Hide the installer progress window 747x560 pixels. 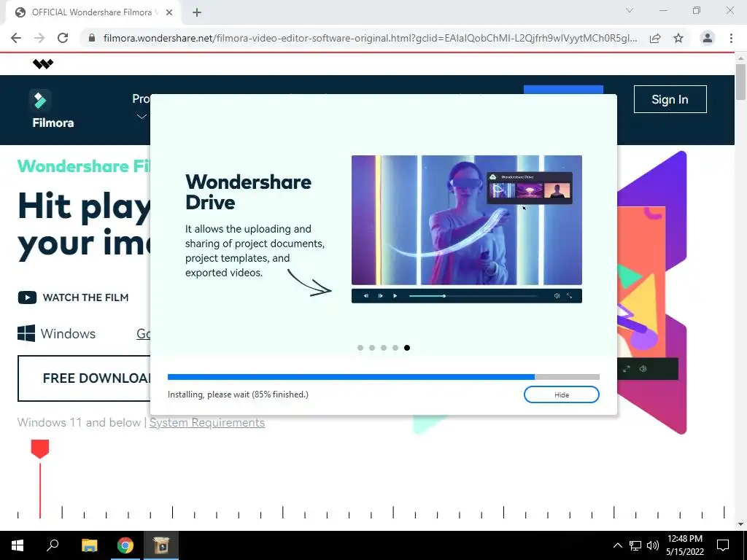(561, 394)
